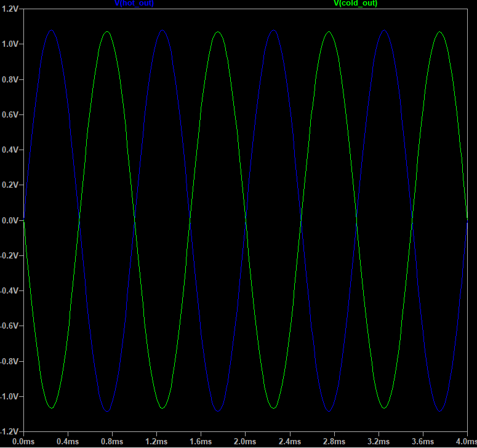Click the first blue hot_out waveform peak
The width and height of the screenshot is (477, 448).
click(52, 30)
